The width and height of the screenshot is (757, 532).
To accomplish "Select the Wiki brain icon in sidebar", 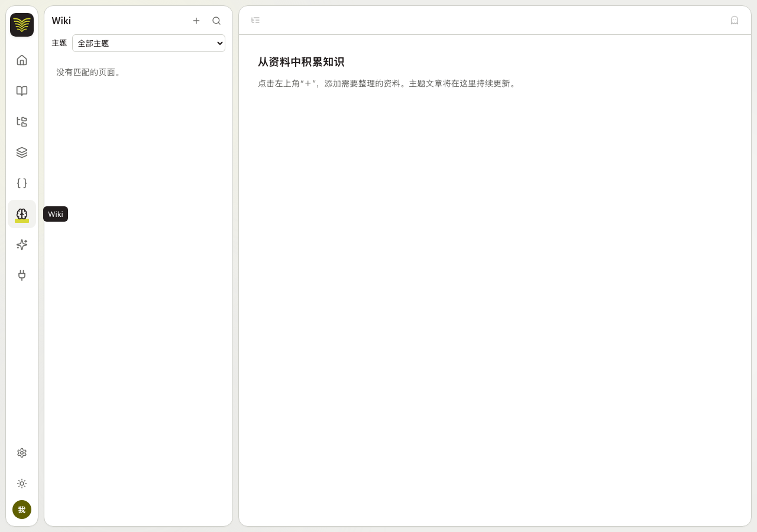I will 22,214.
